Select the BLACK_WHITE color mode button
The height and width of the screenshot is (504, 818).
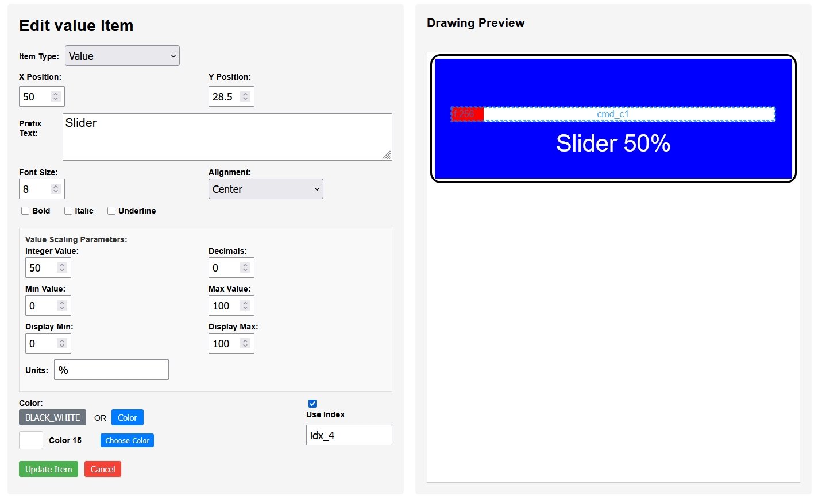coord(52,417)
